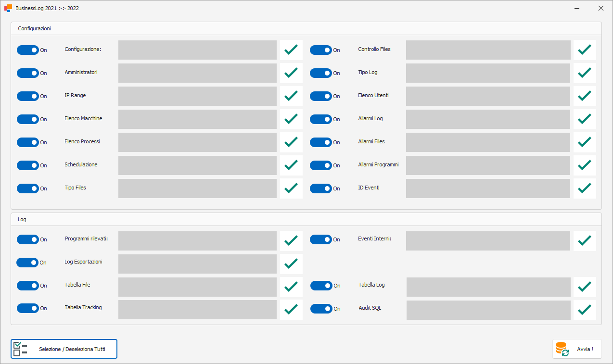613x364 pixels.
Task: Click the BusinessLog app icon in title bar
Action: pos(8,8)
